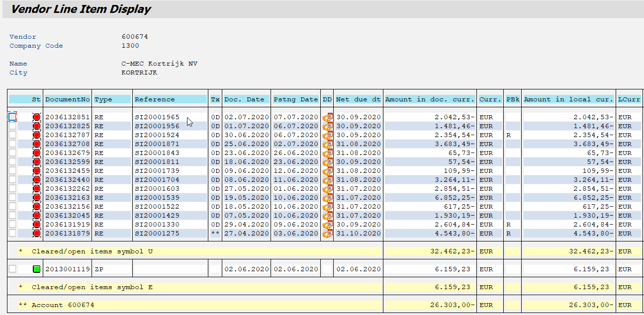The height and width of the screenshot is (315, 644).
Task: Click the red open-item status icon for document 2036132851
Action: (36, 117)
